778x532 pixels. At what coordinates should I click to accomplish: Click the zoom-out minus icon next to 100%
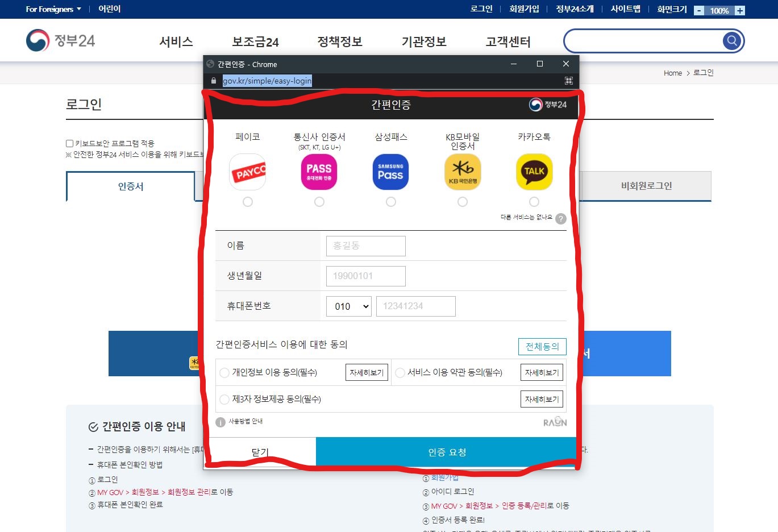pos(699,11)
